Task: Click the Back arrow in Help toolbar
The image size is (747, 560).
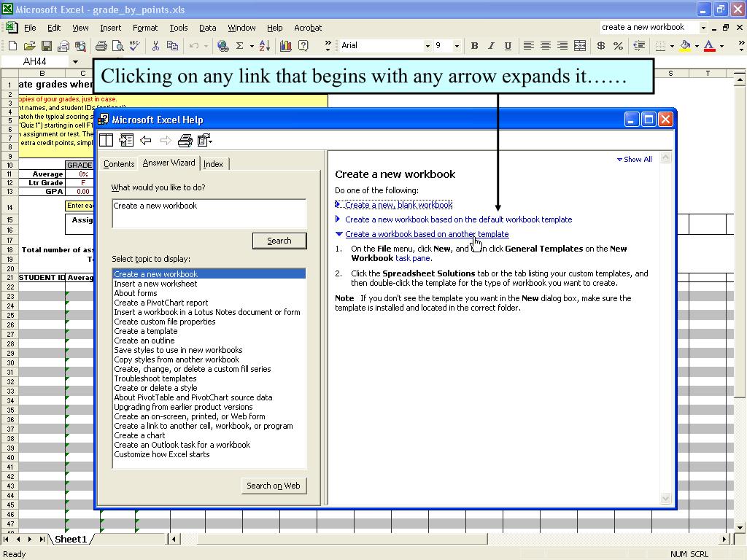Action: tap(146, 140)
